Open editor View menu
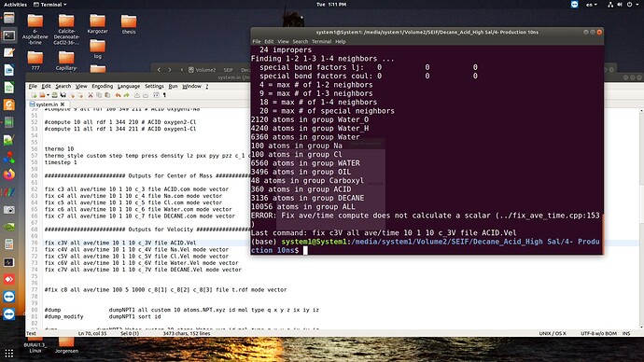 [x=81, y=86]
